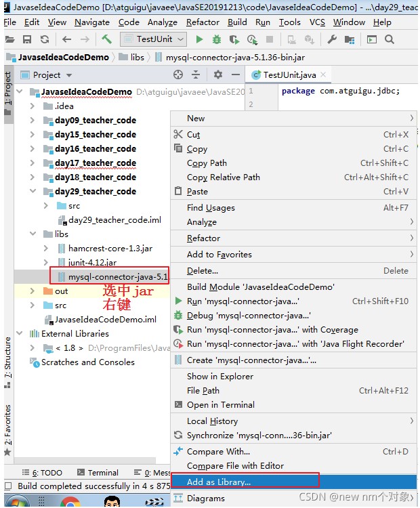Select Scratches and Consoles node

83,362
